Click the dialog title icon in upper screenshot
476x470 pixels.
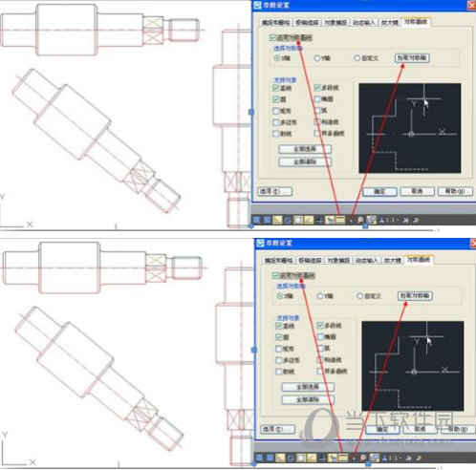pos(257,5)
